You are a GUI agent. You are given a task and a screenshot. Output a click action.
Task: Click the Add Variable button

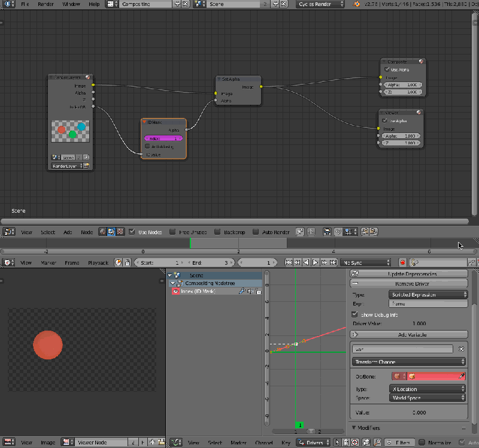click(x=409, y=335)
